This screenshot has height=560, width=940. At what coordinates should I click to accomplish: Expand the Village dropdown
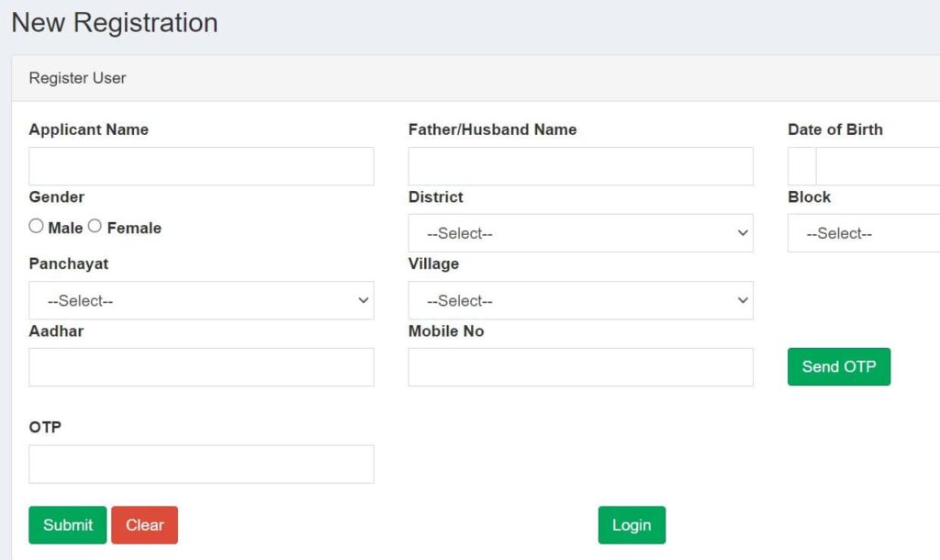pos(580,300)
